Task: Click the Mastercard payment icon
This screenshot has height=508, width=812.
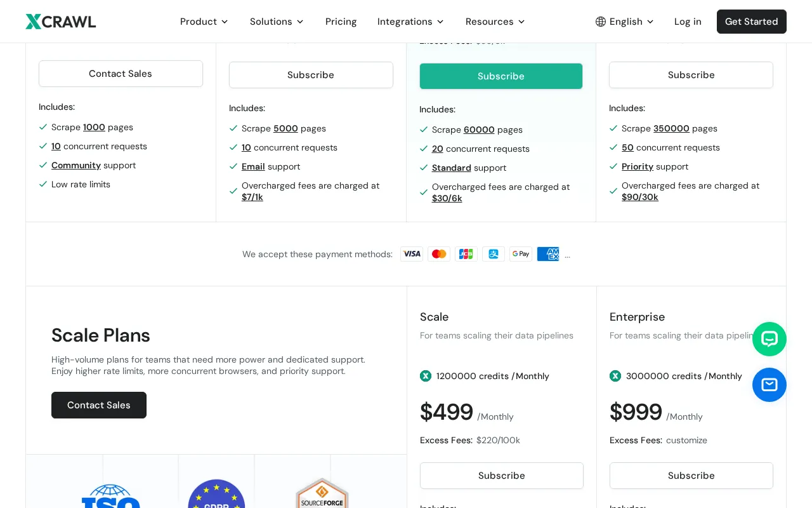Action: (439, 254)
